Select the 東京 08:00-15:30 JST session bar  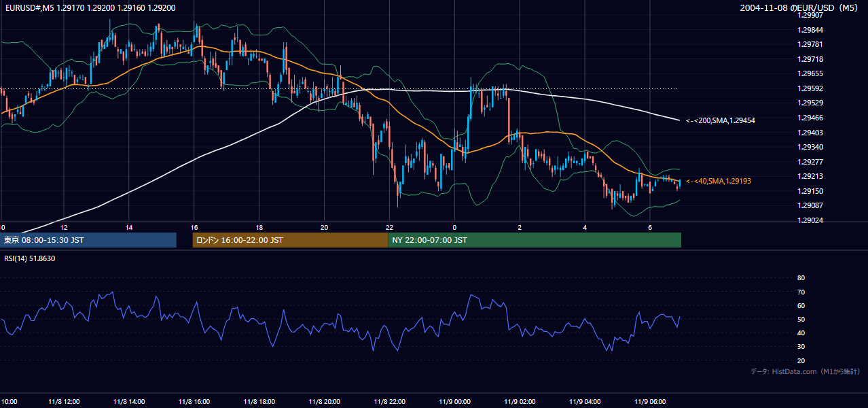pyautogui.click(x=88, y=240)
